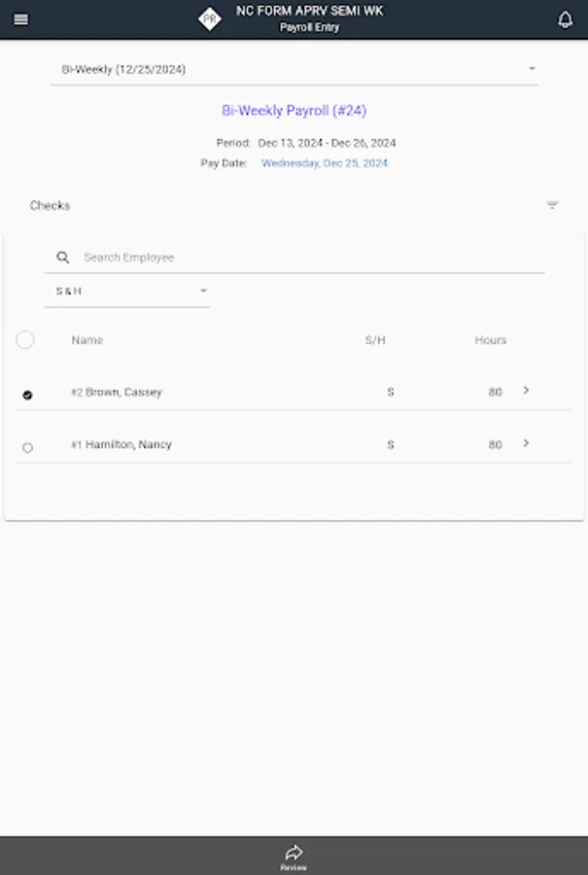
Task: Sort by the Name column header
Action: point(86,339)
